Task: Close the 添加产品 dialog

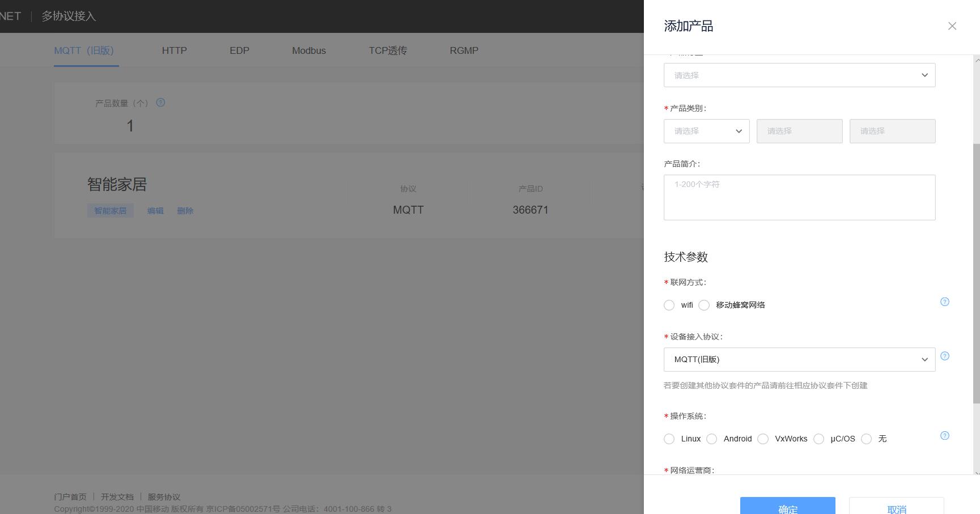Action: [952, 26]
